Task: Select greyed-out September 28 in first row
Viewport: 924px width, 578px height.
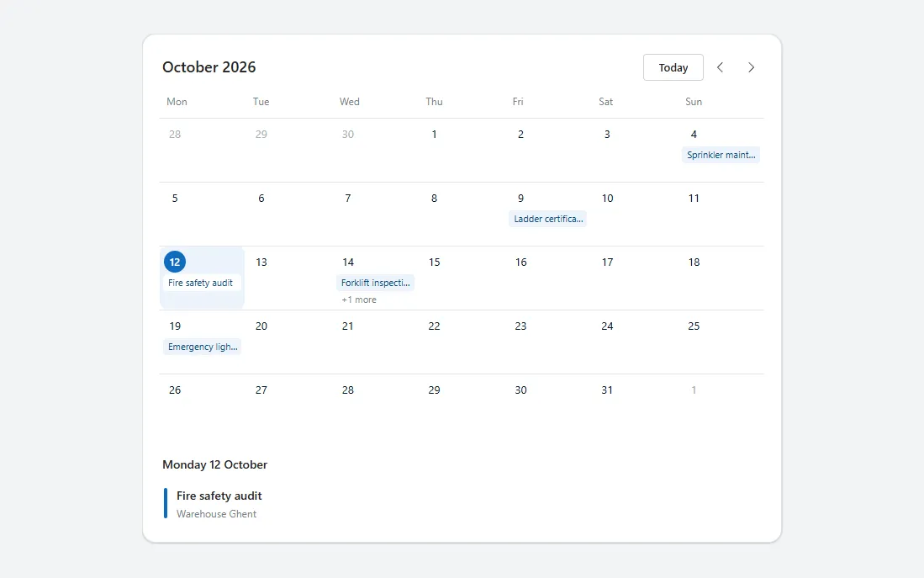Action: pyautogui.click(x=175, y=135)
